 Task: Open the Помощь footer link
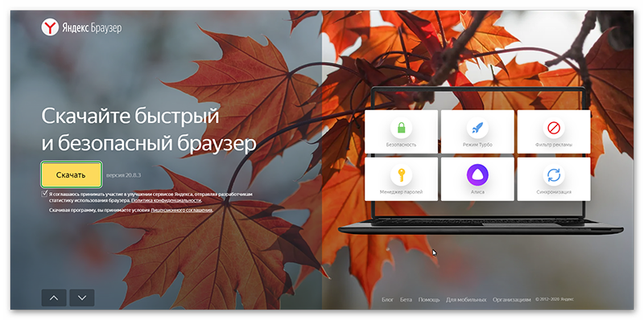[429, 299]
